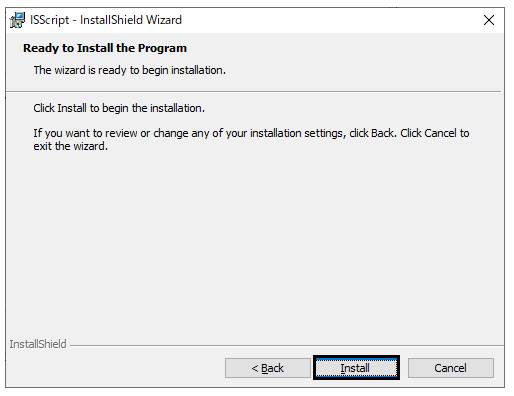Click the gap between Install and Cancel buttons

point(404,368)
